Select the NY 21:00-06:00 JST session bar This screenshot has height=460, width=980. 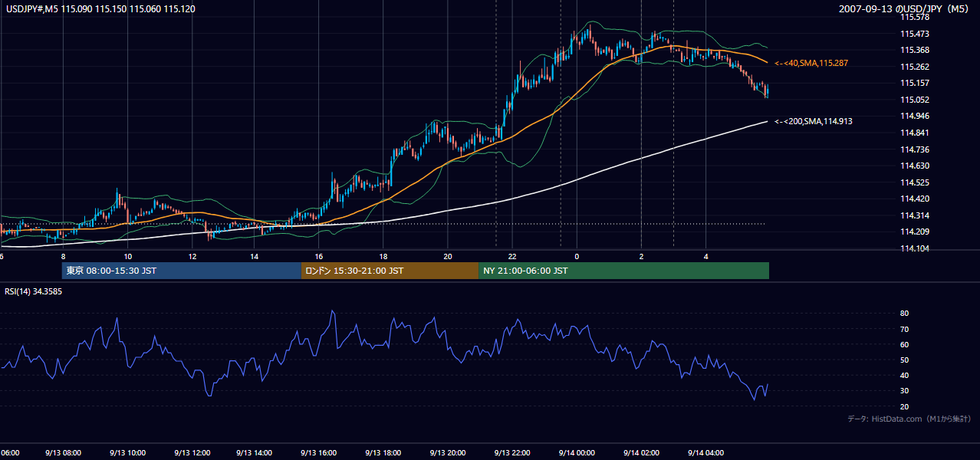(x=623, y=271)
